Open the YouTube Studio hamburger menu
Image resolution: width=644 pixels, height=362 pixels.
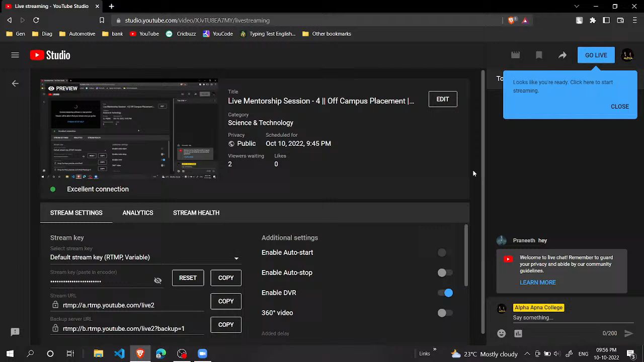pyautogui.click(x=15, y=55)
